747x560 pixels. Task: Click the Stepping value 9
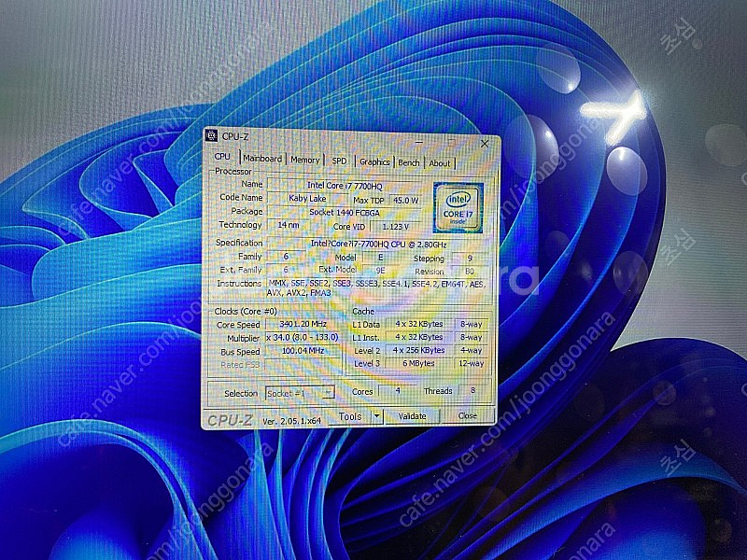tap(470, 259)
